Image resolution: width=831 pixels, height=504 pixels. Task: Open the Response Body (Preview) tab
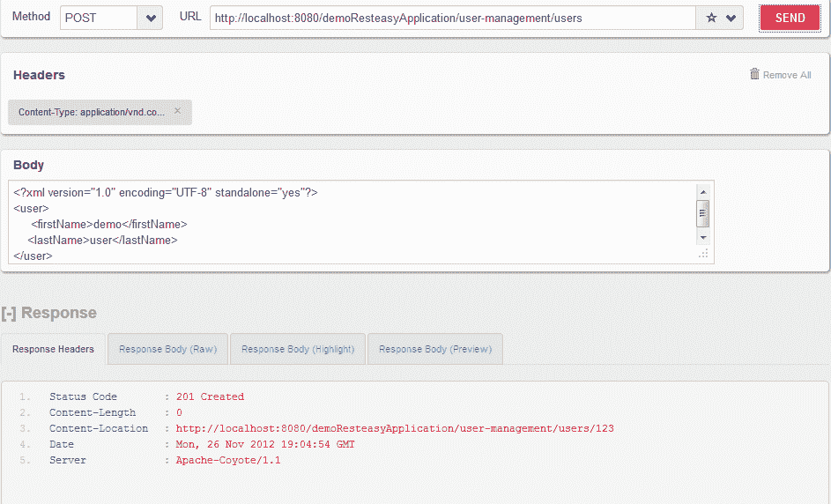[x=435, y=349]
